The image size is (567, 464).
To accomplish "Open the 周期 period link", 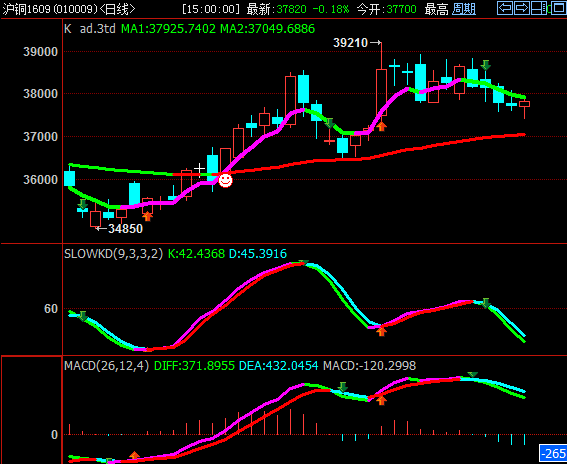I will [464, 9].
